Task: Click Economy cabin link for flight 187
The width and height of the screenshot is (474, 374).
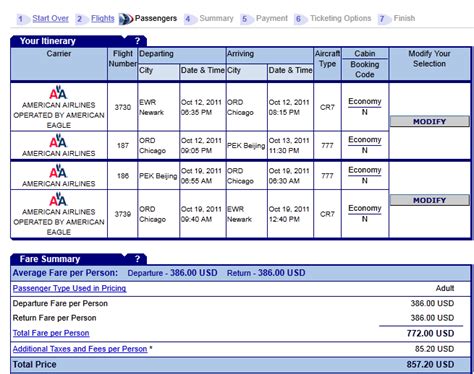Action: point(365,140)
